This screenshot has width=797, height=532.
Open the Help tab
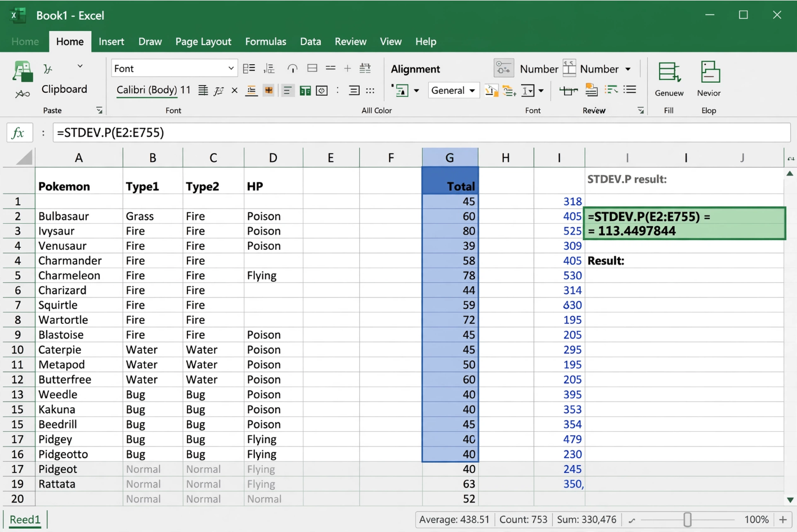point(426,42)
